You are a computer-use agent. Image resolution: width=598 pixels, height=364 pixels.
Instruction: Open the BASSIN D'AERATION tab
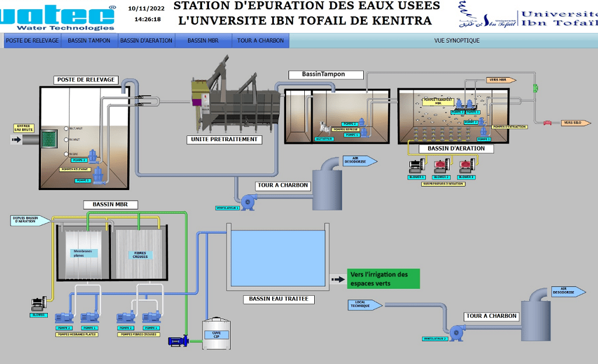(x=146, y=40)
